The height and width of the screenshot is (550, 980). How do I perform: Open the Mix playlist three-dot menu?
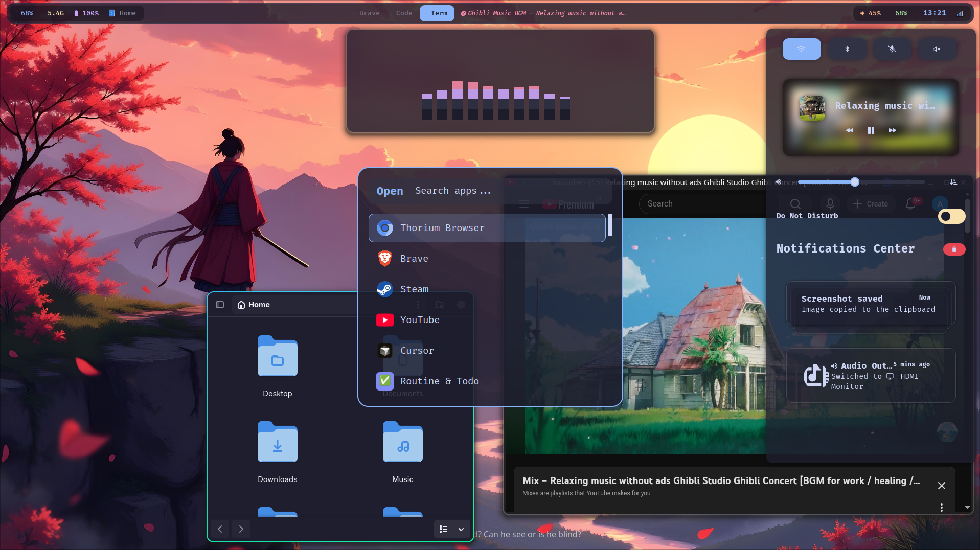pyautogui.click(x=942, y=508)
